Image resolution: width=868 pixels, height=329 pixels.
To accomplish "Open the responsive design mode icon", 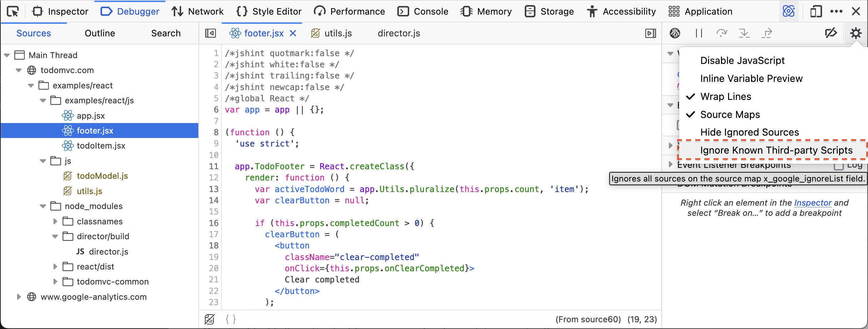I will (x=816, y=12).
